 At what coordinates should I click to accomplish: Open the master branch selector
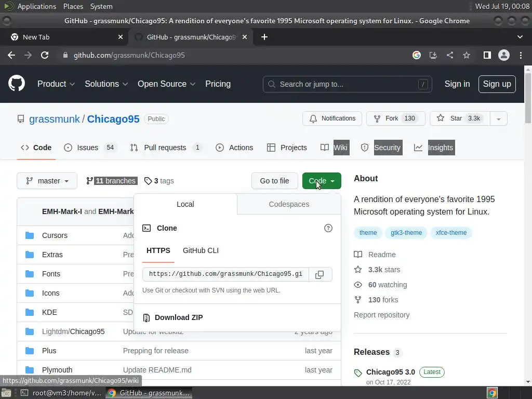pos(47,181)
